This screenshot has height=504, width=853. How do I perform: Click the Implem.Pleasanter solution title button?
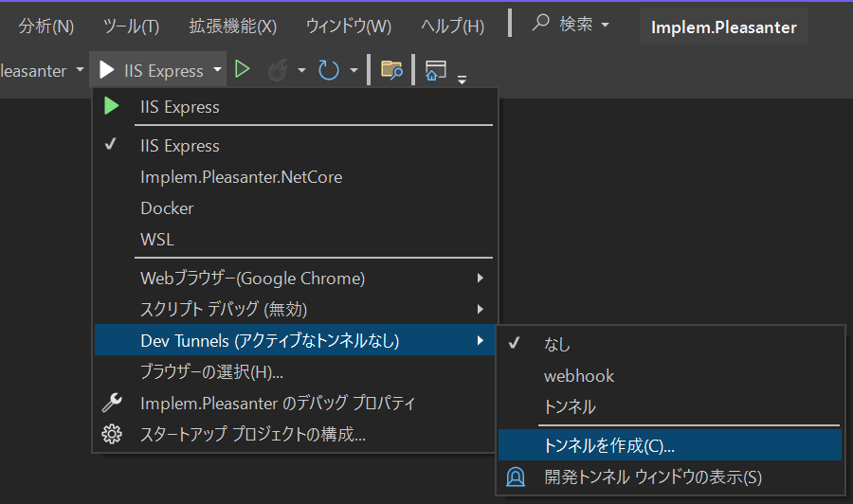click(723, 27)
